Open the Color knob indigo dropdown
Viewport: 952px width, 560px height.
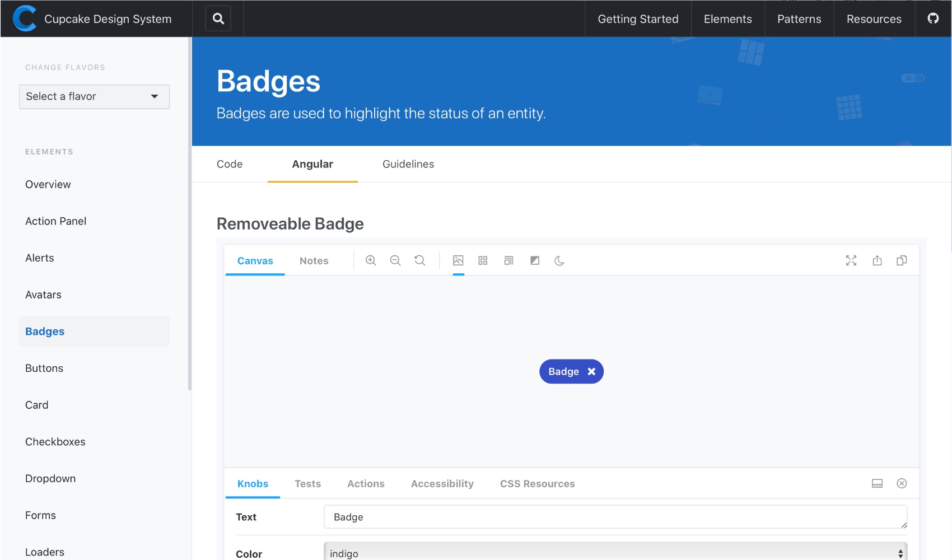(x=615, y=553)
